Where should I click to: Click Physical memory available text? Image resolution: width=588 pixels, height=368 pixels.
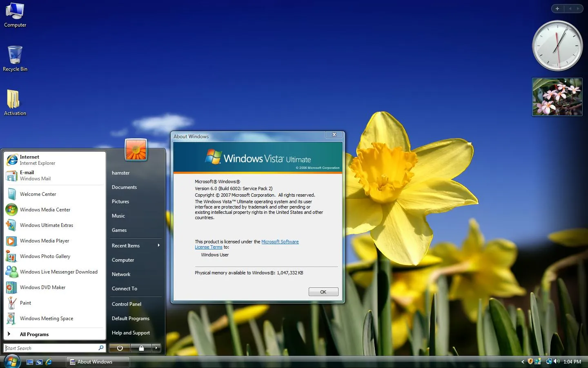(x=249, y=273)
